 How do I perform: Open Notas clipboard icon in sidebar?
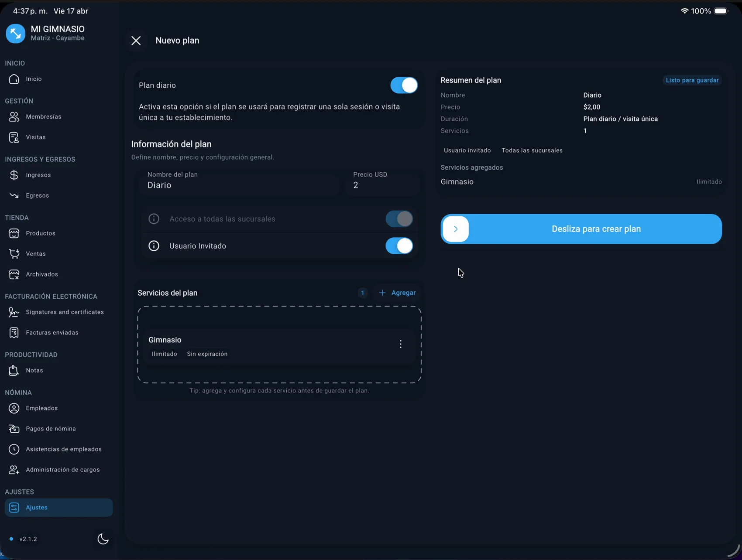[14, 370]
